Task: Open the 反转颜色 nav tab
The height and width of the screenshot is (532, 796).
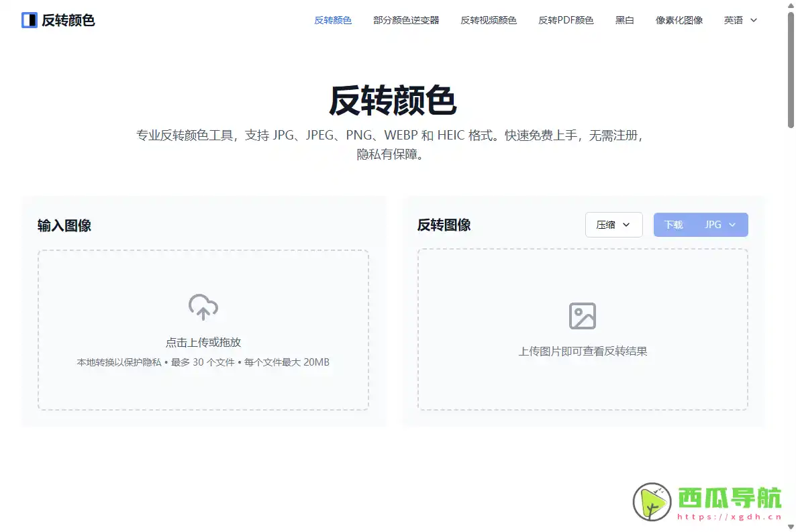Action: point(333,20)
